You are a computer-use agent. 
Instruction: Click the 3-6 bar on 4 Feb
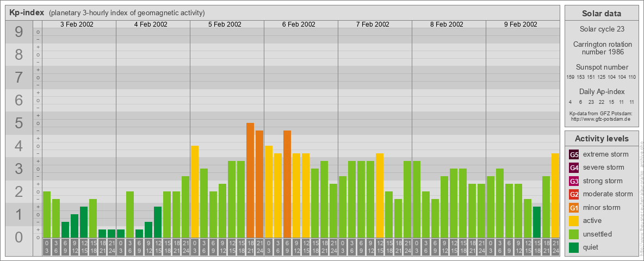click(130, 215)
